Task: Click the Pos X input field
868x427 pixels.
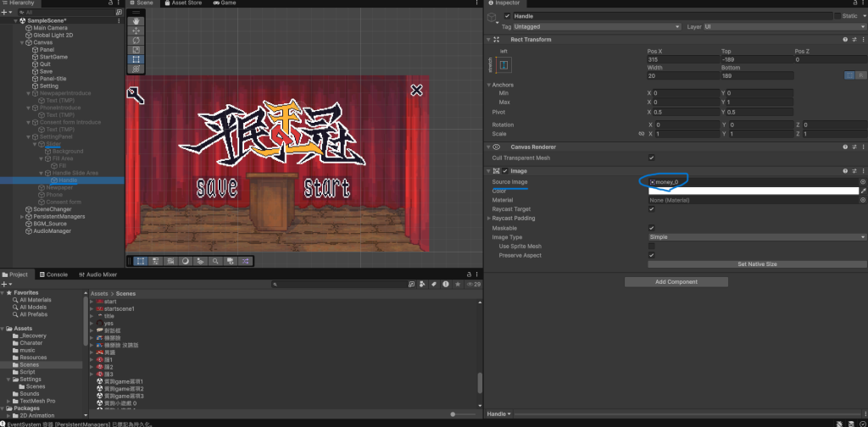Action: (683, 60)
